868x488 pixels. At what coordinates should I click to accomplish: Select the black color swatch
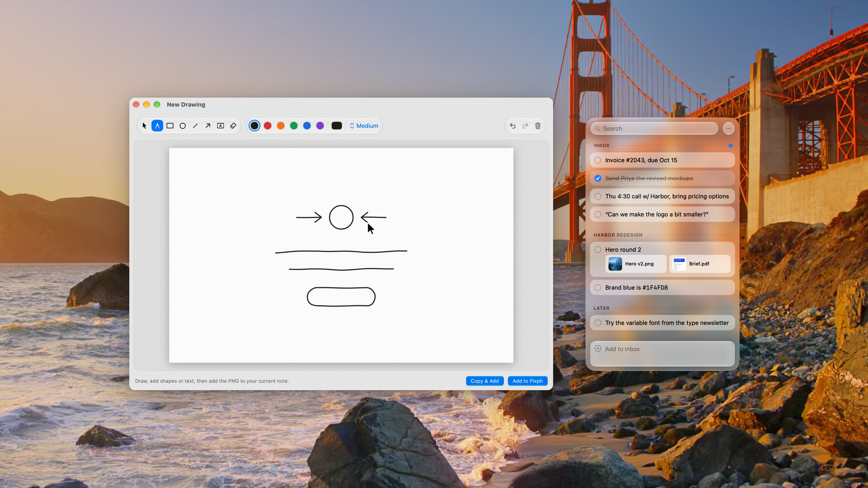coord(254,126)
